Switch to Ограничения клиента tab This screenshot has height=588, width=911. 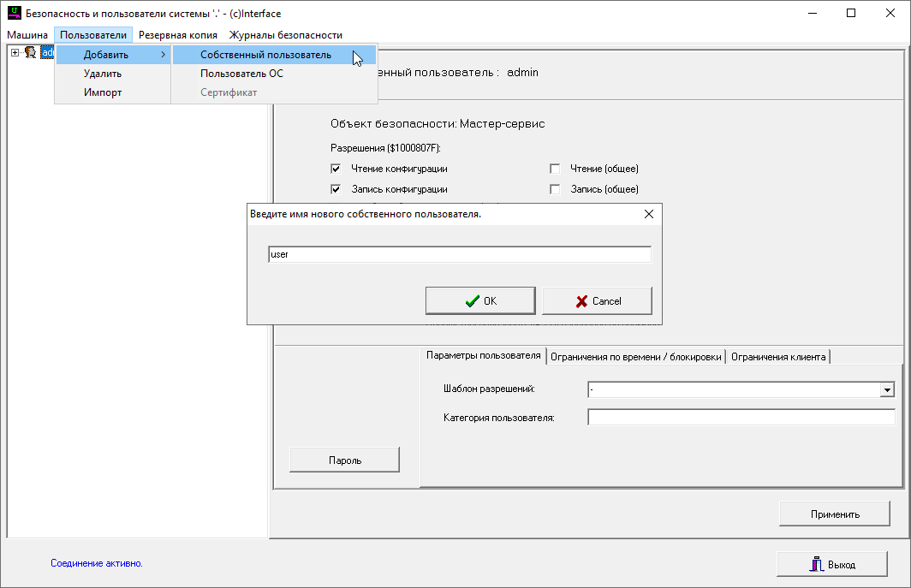pos(777,357)
